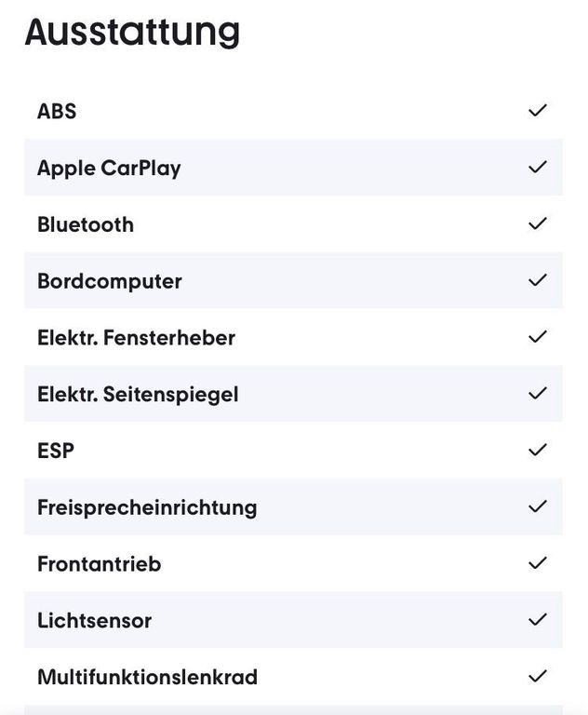Viewport: 588px width, 715px height.
Task: Select the Lichtsensor feature text
Action: coord(94,621)
